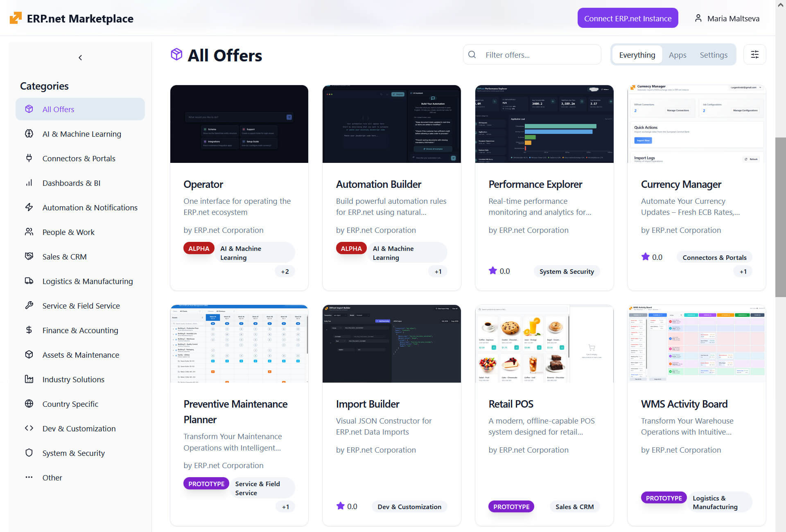Click the Connectors & Portals plug icon
Viewport: 786px width, 532px height.
[29, 158]
